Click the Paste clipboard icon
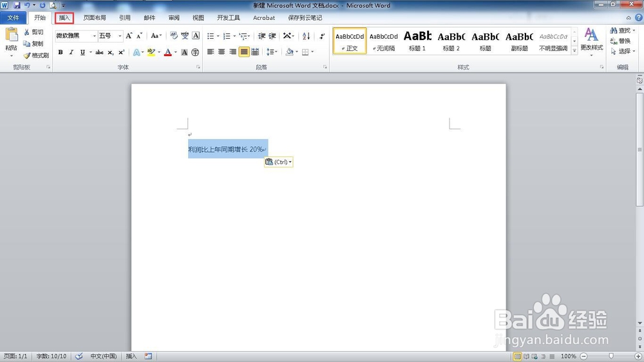644x362 pixels. pos(12,35)
